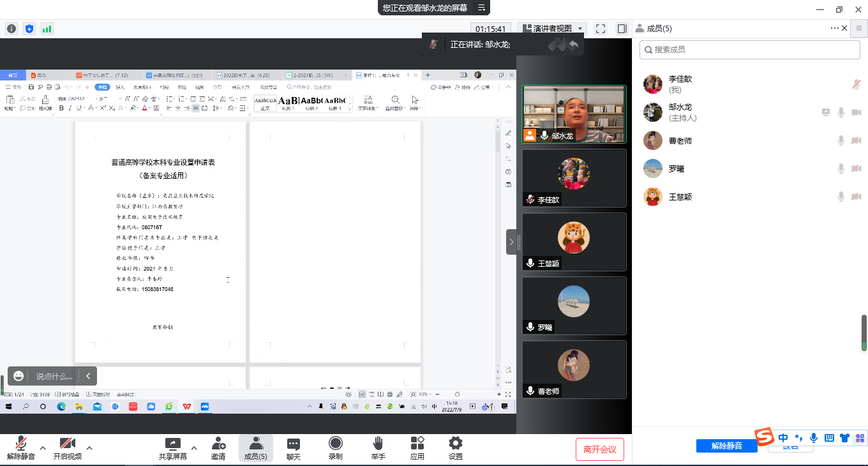This screenshot has height=466, width=868.
Task: Click the 搜索成员 search field
Action: (x=750, y=49)
